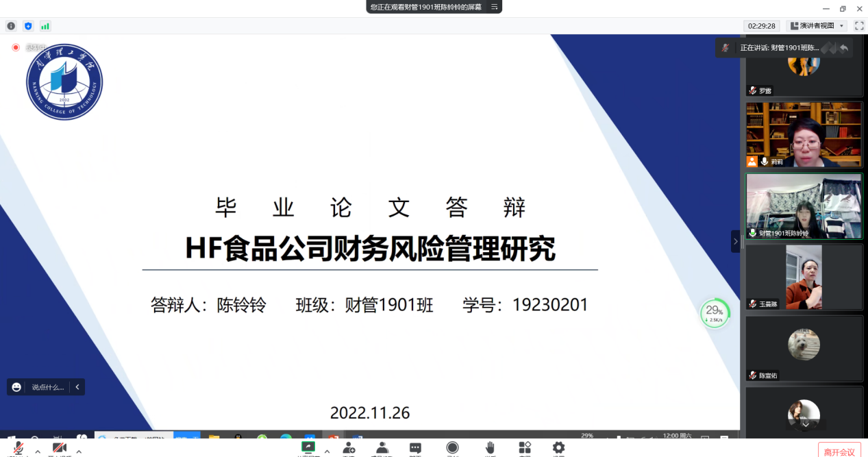The height and width of the screenshot is (457, 868).
Task: Click the raise hand reactions icon
Action: tap(490, 448)
